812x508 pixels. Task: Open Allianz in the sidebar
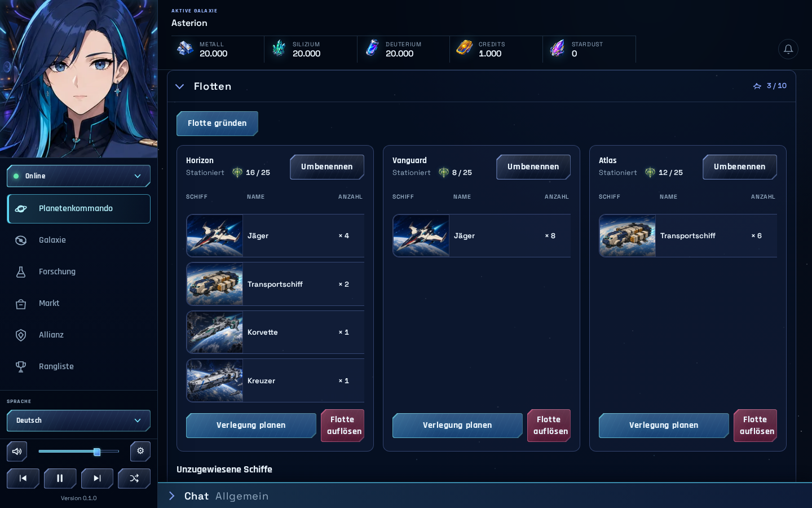pos(78,335)
